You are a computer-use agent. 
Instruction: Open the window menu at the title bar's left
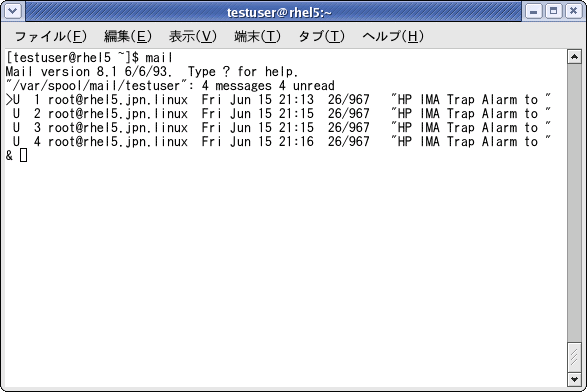tap(13, 11)
